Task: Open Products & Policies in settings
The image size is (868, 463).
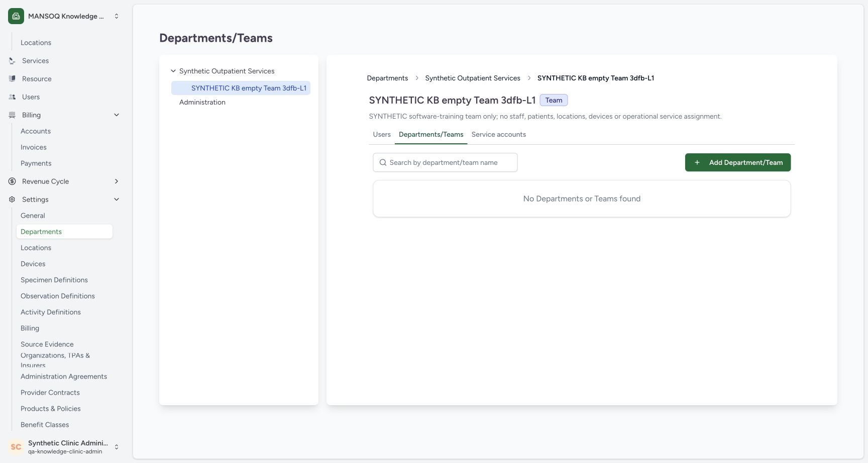Action: (51, 409)
